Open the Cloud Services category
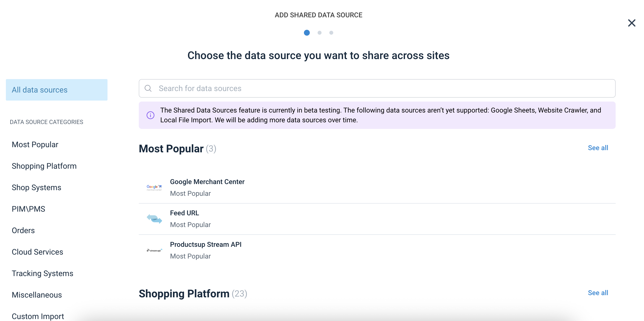644x321 pixels. coord(37,252)
